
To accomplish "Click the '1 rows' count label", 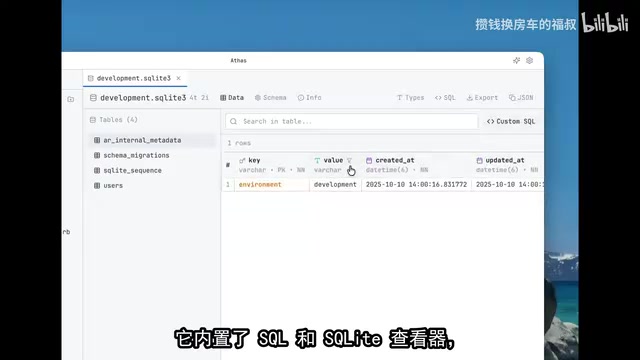I will click(239, 143).
